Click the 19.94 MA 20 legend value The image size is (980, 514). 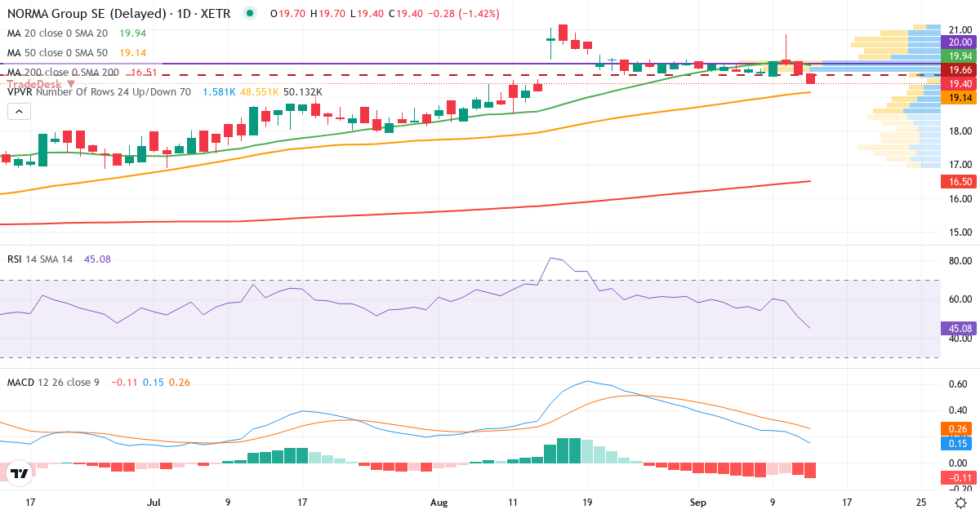pos(132,33)
